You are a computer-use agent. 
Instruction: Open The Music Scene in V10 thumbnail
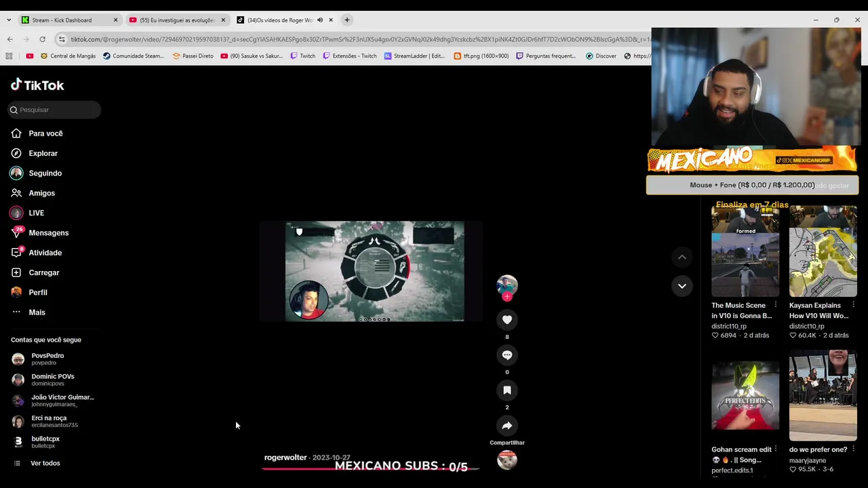click(745, 251)
